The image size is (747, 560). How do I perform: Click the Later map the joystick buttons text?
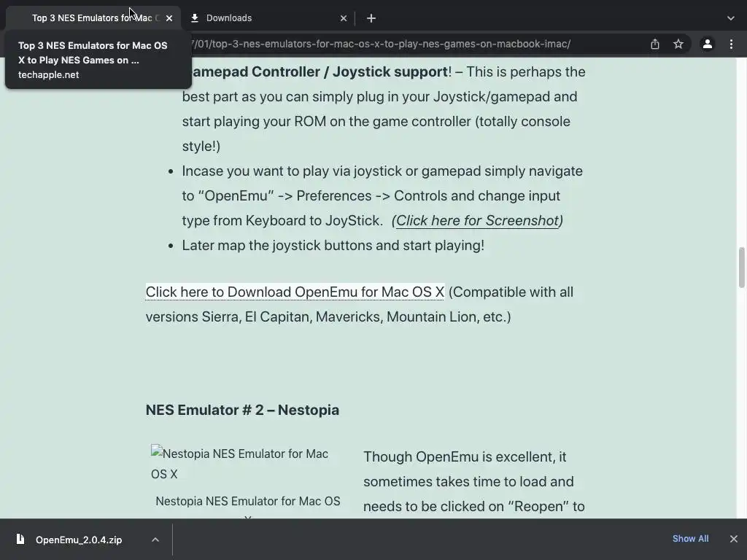[x=333, y=245]
